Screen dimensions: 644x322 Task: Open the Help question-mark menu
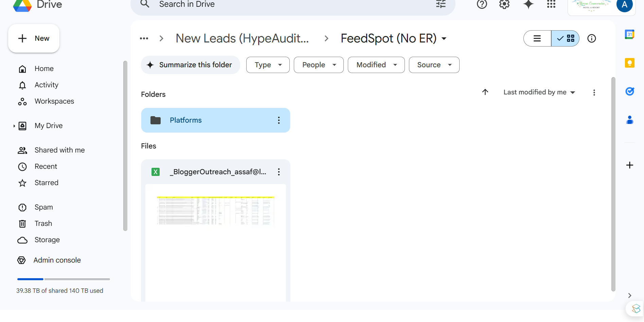(482, 4)
